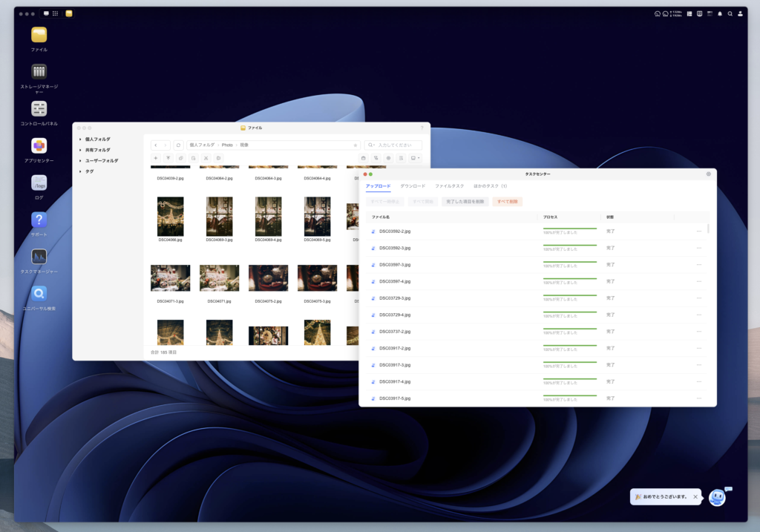Click the すべて削除 button
This screenshot has width=760, height=532.
507,202
